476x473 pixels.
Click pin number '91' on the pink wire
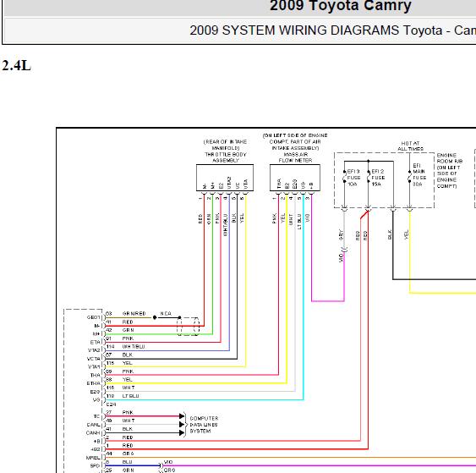[109, 338]
